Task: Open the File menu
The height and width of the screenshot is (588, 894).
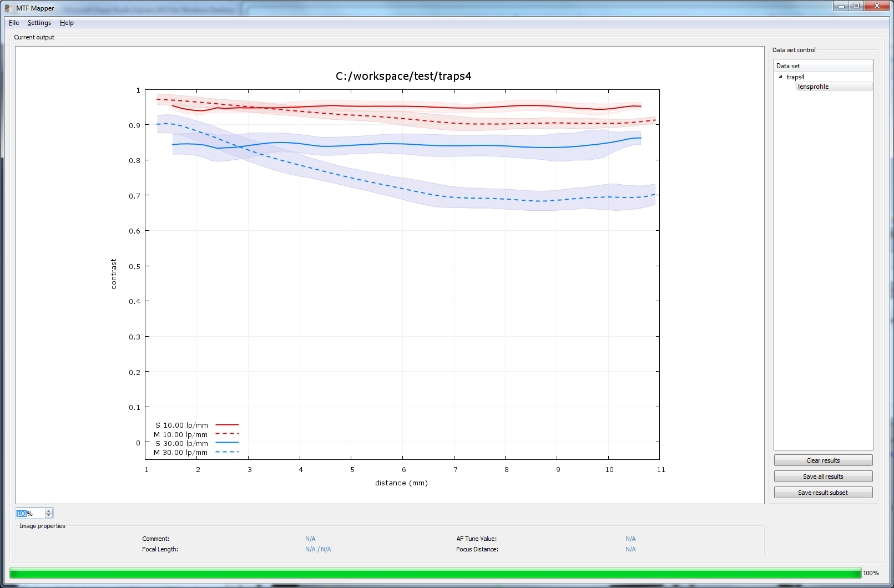Action: point(14,23)
